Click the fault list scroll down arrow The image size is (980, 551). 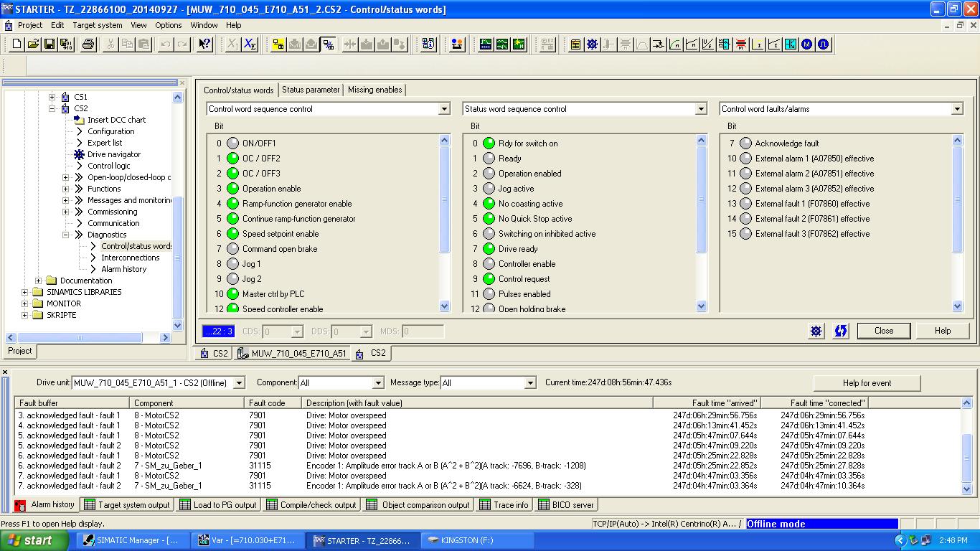click(966, 489)
